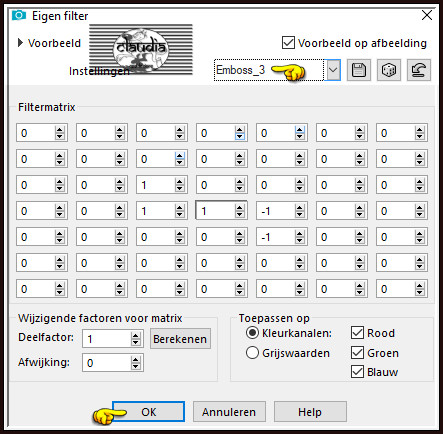Click the Wijzigende factoren voor matrix label
This screenshot has height=434, width=443.
100,318
